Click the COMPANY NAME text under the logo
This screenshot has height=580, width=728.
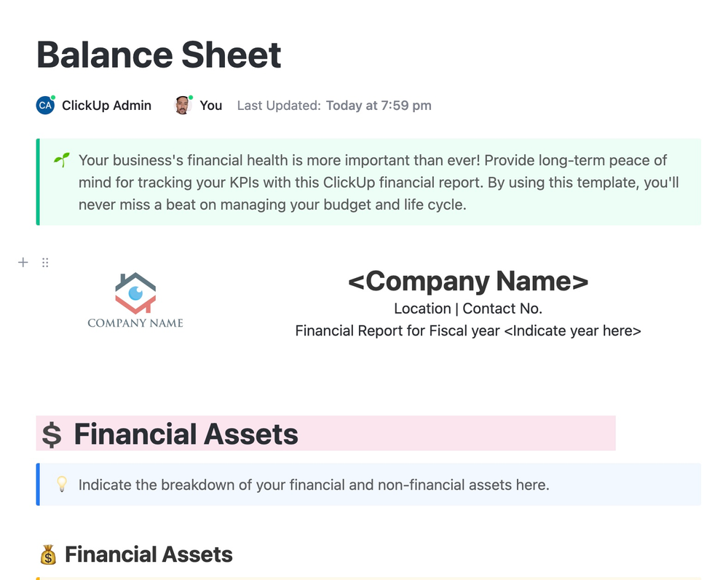135,322
